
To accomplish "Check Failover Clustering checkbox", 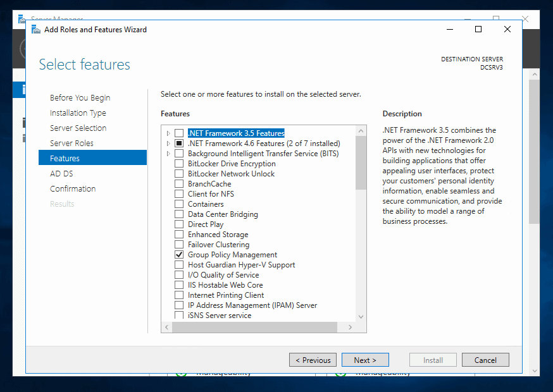I will pyautogui.click(x=178, y=244).
